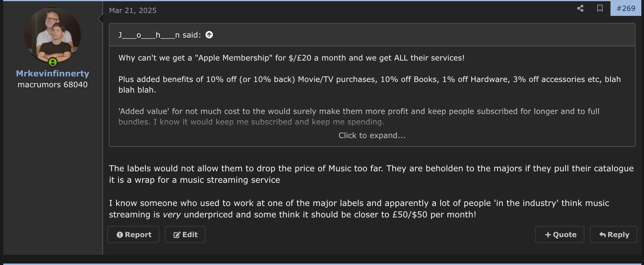
Task: Bookmark this post with the bookmark icon
Action: (x=600, y=8)
